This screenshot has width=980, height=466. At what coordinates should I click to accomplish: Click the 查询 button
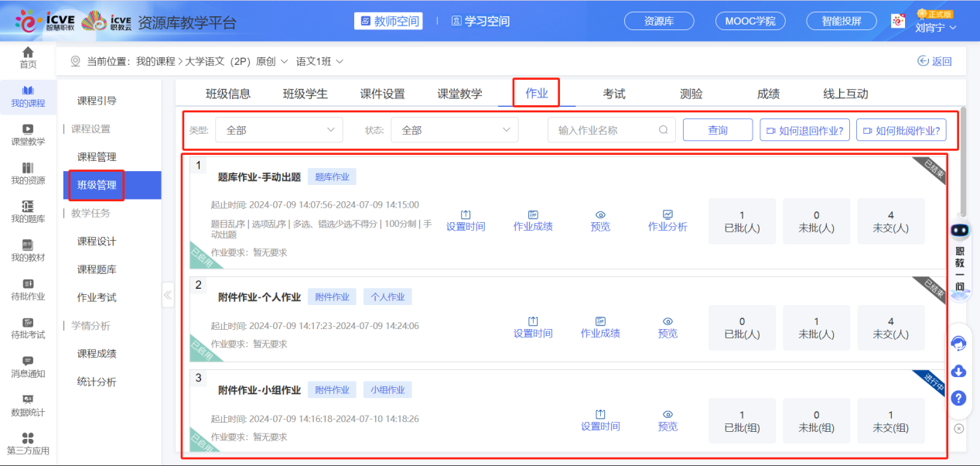717,130
